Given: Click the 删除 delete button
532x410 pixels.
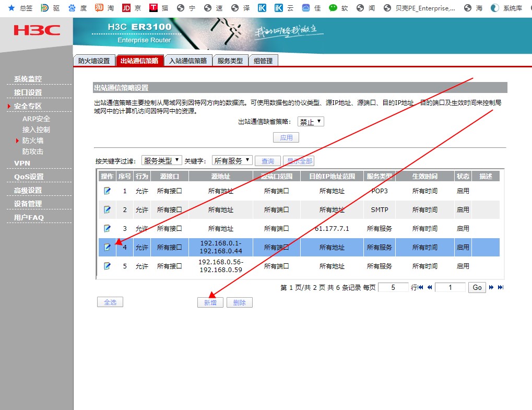Looking at the screenshot, I should [x=240, y=302].
